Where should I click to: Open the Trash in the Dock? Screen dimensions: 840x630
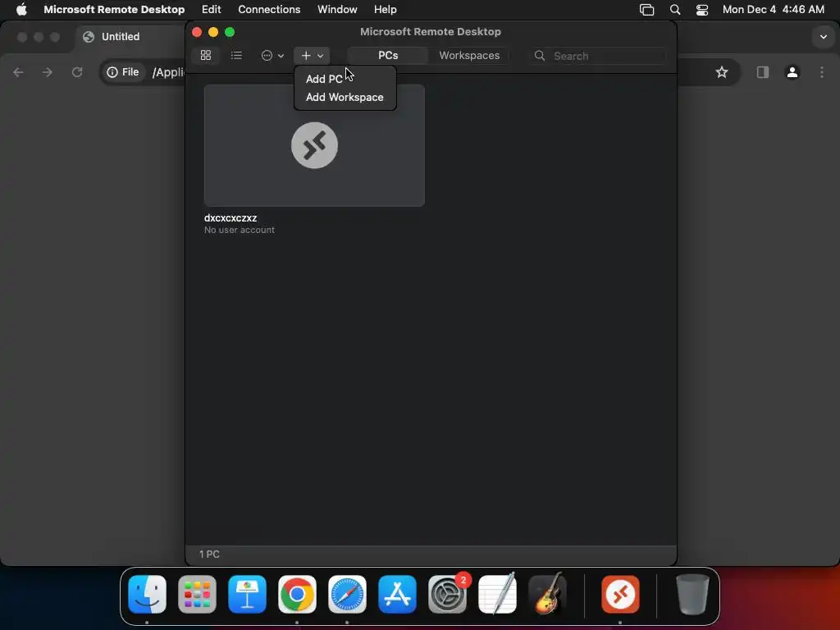pyautogui.click(x=692, y=594)
